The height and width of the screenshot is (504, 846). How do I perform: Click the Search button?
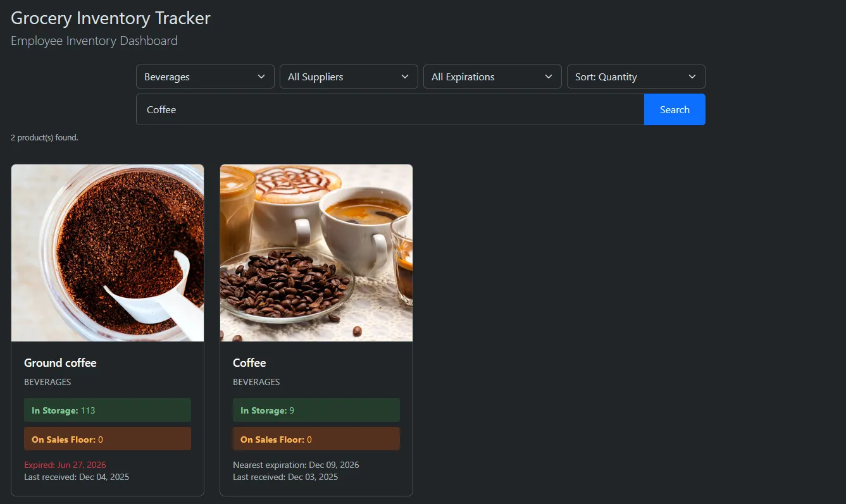(x=675, y=109)
